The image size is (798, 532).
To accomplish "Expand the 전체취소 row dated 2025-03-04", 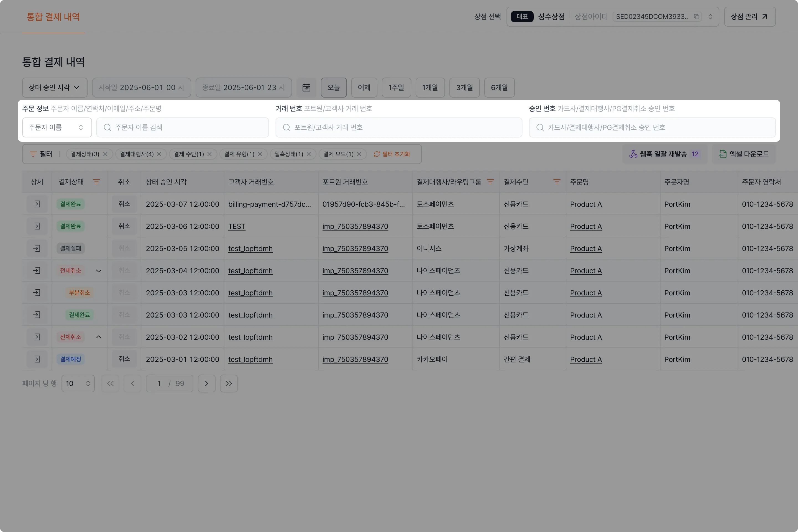I will click(x=98, y=271).
